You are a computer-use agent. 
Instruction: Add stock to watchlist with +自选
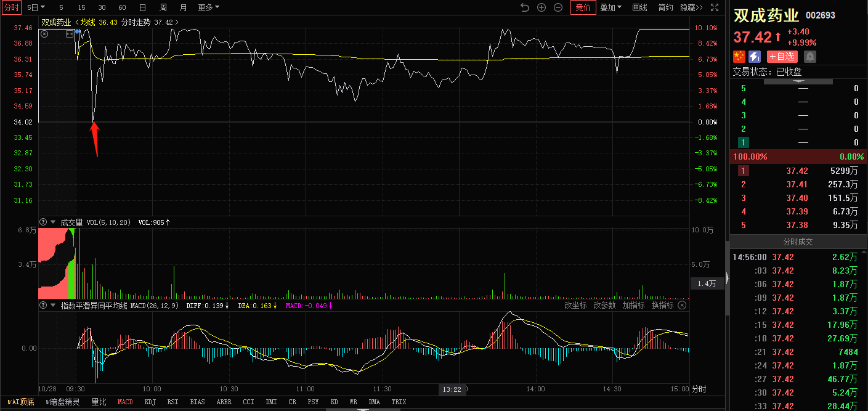[x=782, y=56]
